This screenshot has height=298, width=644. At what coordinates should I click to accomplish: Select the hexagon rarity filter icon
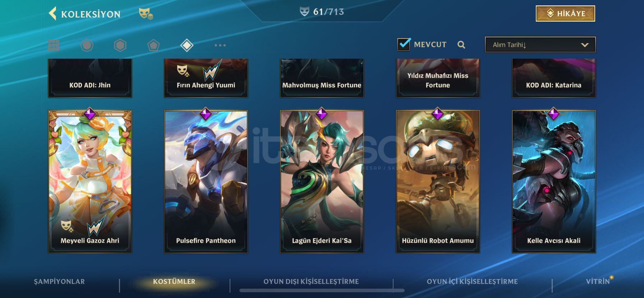pos(120,45)
